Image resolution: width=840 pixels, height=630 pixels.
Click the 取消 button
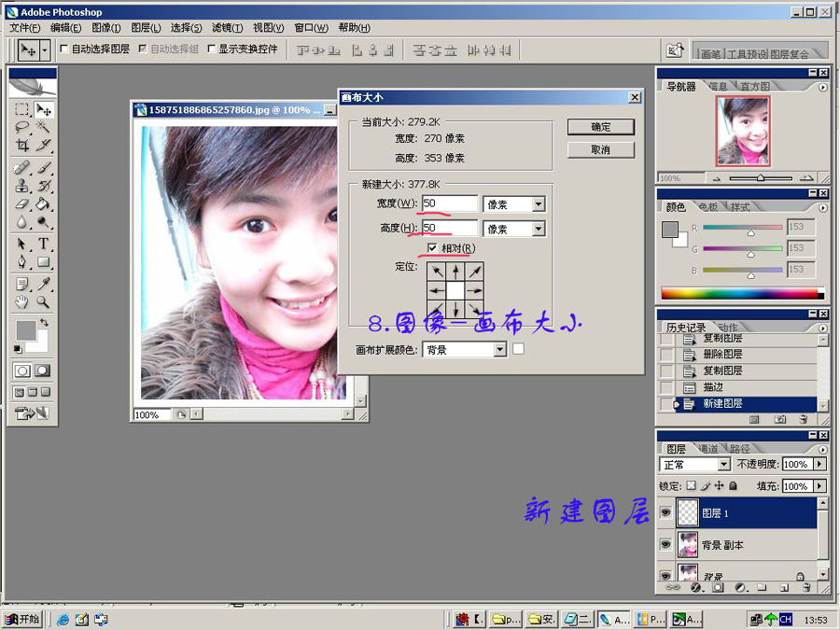pyautogui.click(x=599, y=149)
